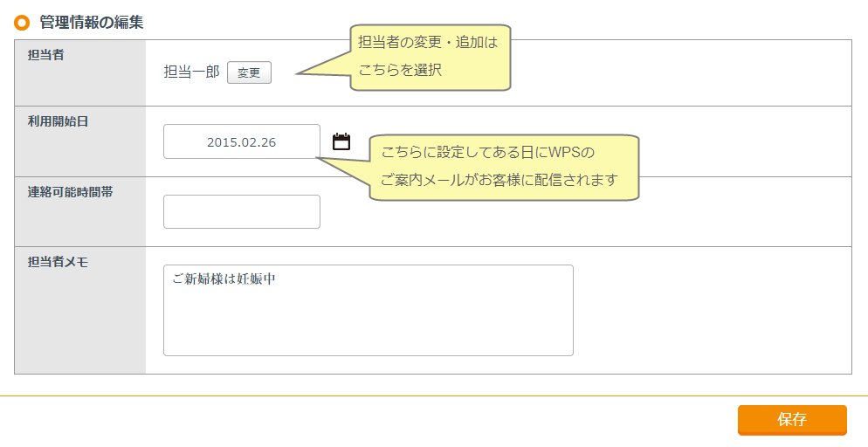Save changes with the 保存 button
The width and height of the screenshot is (868, 447).
791,419
